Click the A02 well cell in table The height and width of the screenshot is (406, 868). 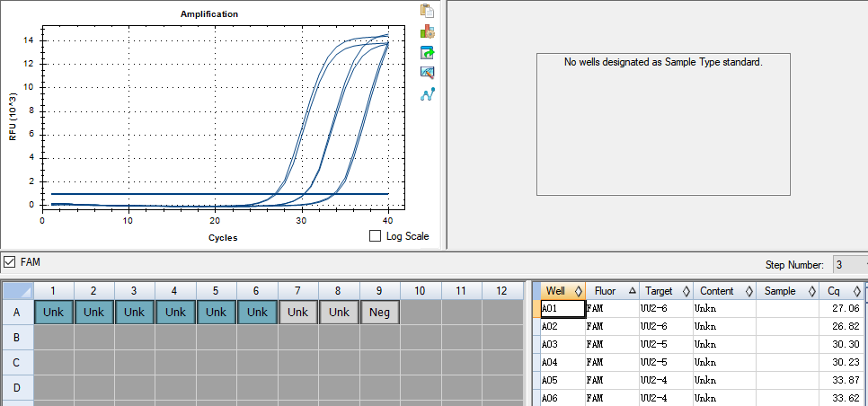pyautogui.click(x=562, y=326)
